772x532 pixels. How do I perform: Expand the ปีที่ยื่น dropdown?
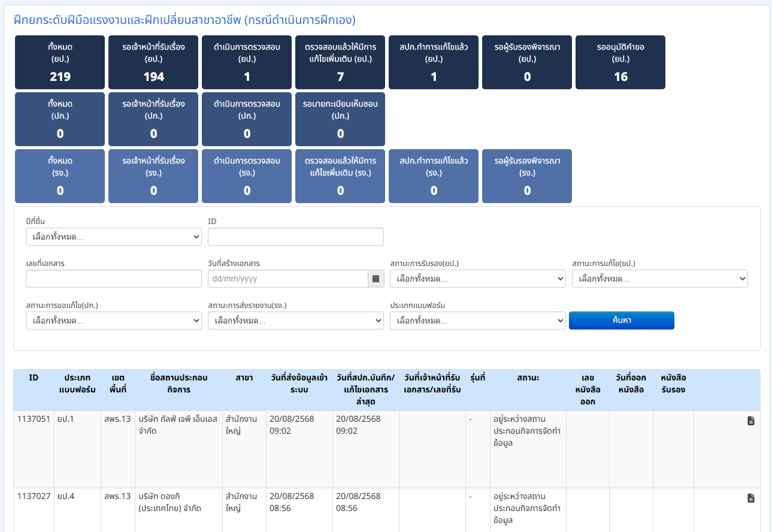pos(114,237)
